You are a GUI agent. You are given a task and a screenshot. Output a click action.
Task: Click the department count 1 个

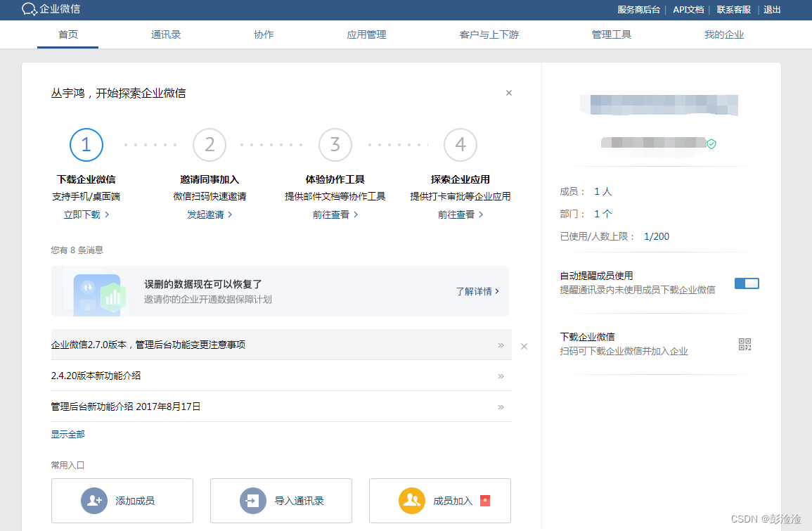tap(602, 214)
